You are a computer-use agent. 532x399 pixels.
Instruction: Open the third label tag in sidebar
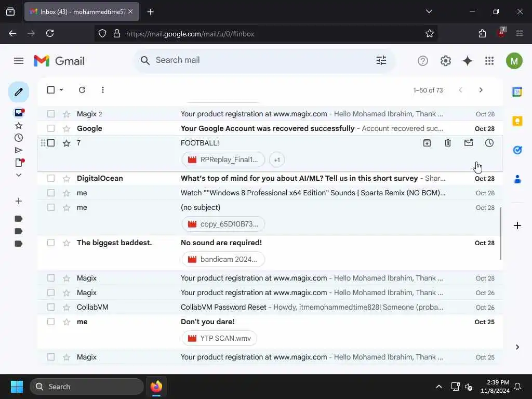[x=19, y=244]
